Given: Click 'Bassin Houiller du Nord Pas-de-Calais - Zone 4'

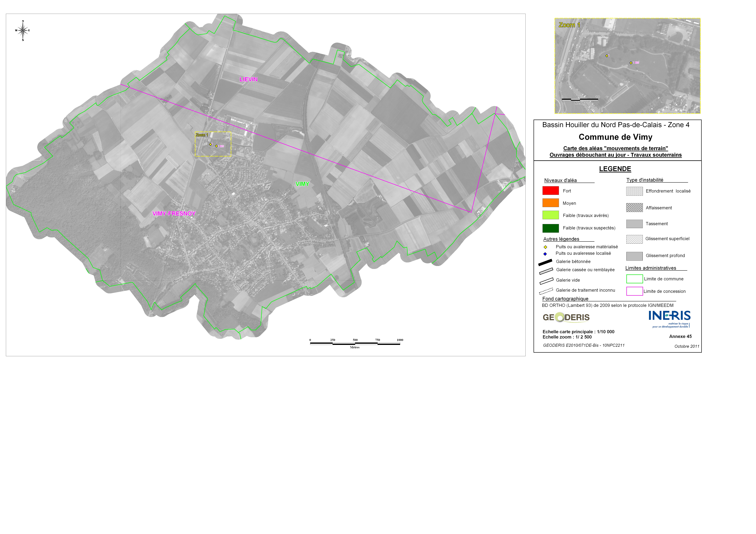Looking at the screenshot, I should 616,125.
